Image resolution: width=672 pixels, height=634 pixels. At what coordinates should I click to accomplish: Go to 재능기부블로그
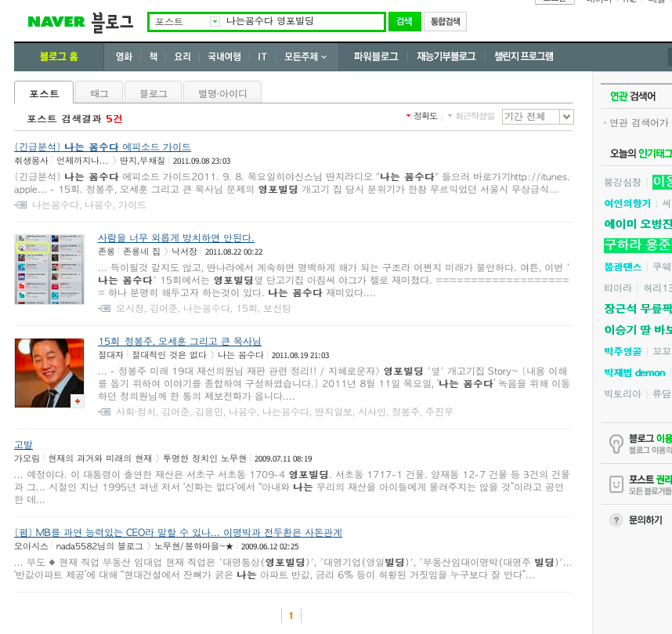pyautogui.click(x=446, y=56)
